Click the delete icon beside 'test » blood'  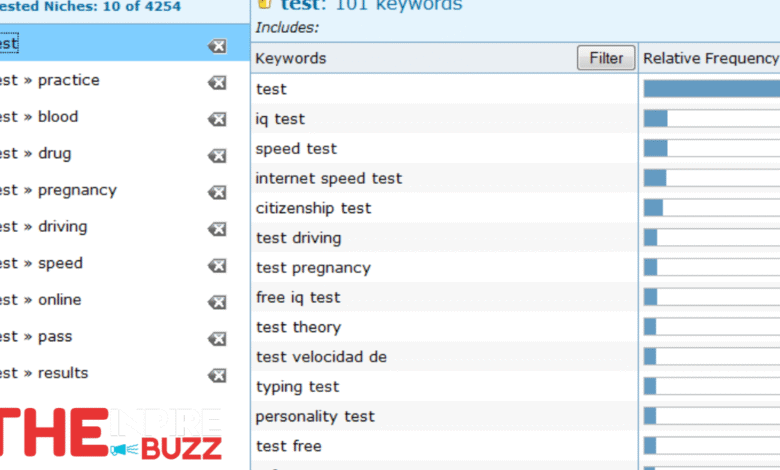(217, 120)
